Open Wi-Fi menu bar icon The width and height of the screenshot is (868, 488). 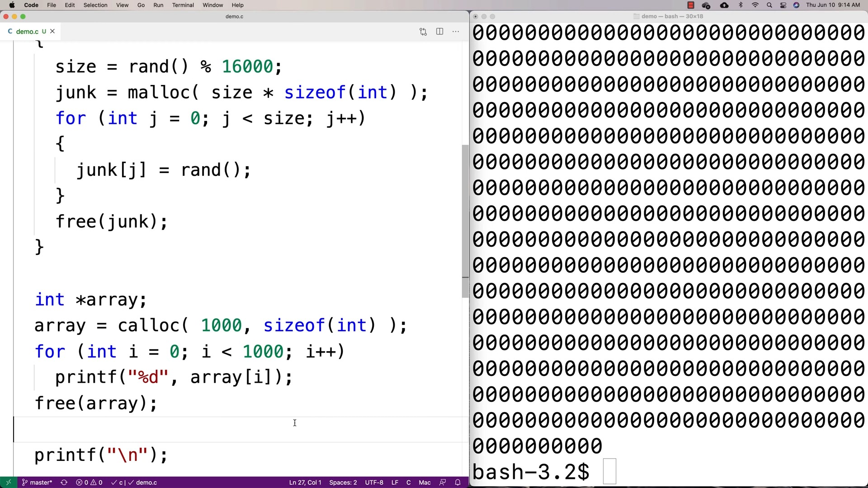point(755,5)
